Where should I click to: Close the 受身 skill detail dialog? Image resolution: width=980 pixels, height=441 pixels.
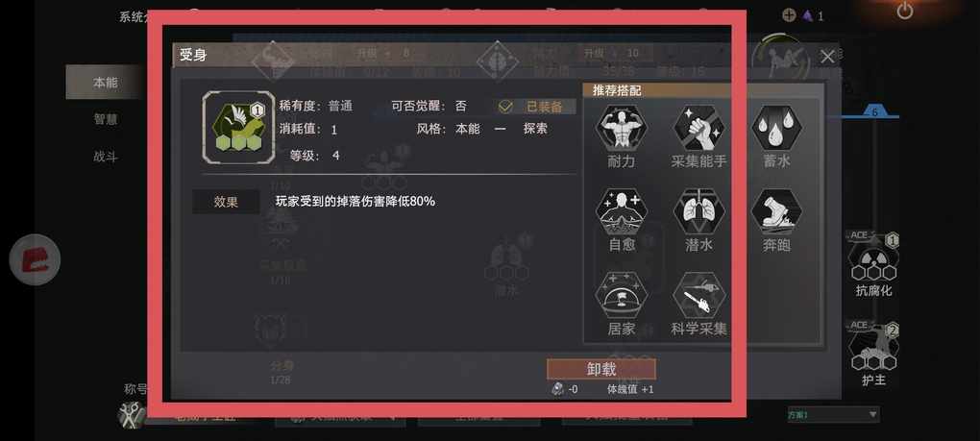[827, 57]
